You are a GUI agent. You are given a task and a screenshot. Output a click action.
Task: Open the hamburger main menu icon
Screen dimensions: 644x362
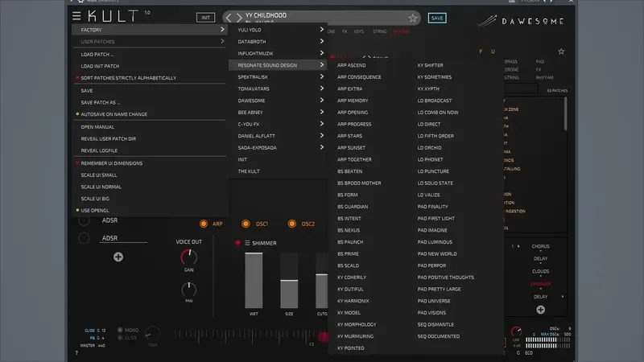pyautogui.click(x=76, y=16)
